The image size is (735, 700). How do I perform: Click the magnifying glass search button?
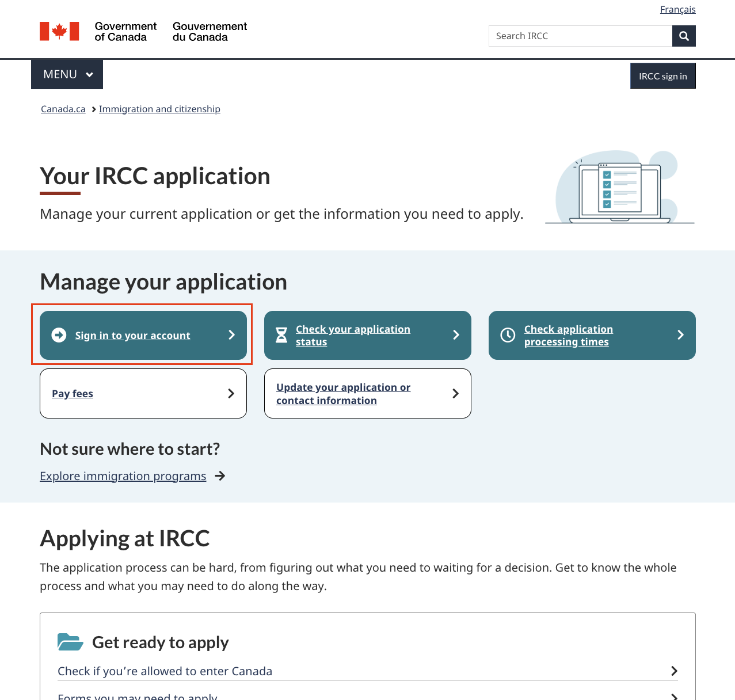coord(684,36)
